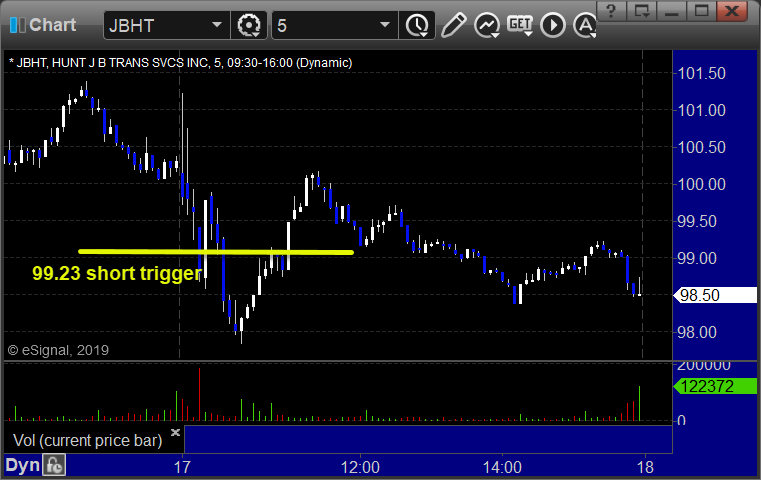The height and width of the screenshot is (480, 761).
Task: Click the 12:00 time axis label
Action: tap(360, 467)
